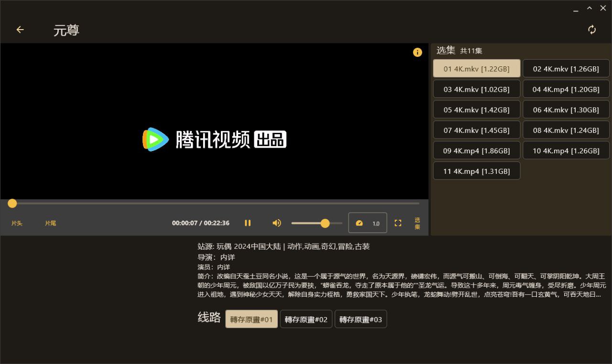The height and width of the screenshot is (364, 612).
Task: Open episode 04 4K.mp4 [1.20GB]
Action: (x=566, y=89)
